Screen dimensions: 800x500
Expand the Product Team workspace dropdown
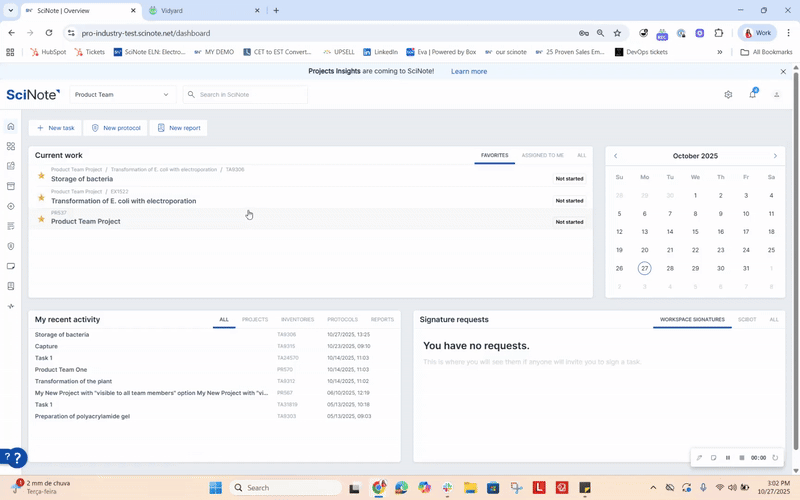pos(122,95)
